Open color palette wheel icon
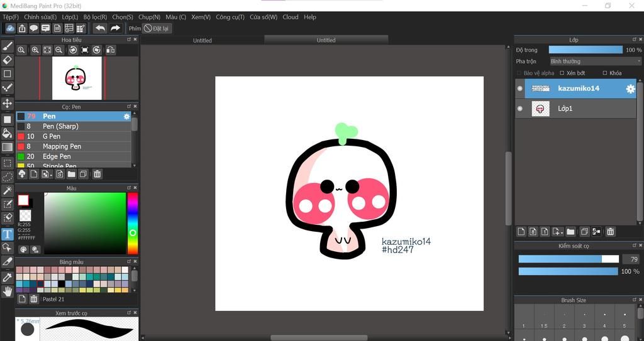The image size is (644, 341). click(23, 249)
